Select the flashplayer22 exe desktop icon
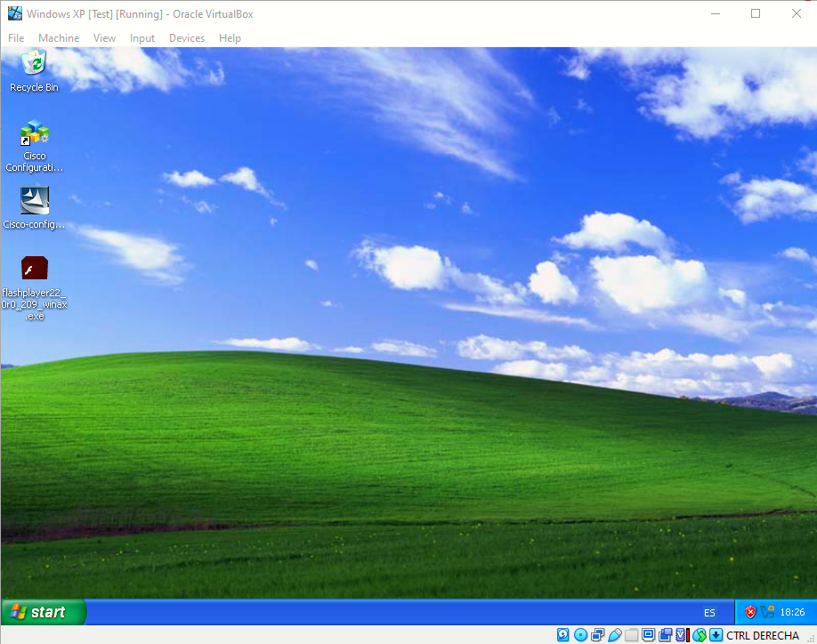Image resolution: width=817 pixels, height=644 pixels. tap(35, 288)
